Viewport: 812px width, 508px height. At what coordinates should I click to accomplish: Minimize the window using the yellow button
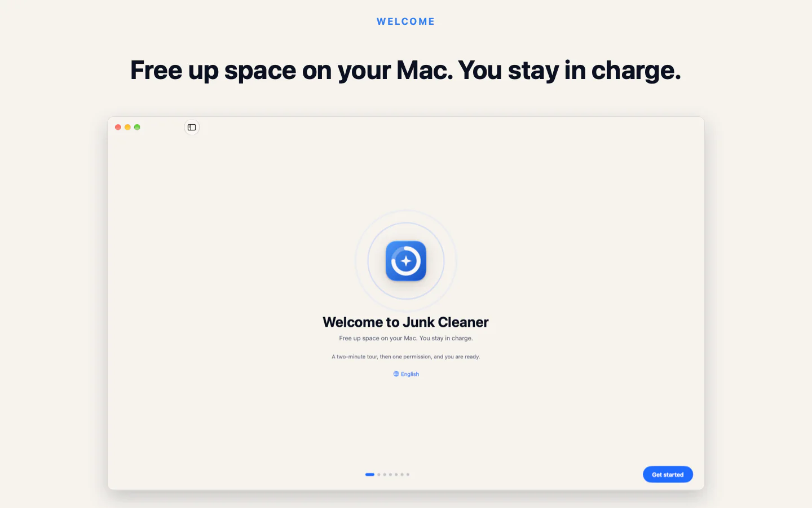click(x=127, y=127)
